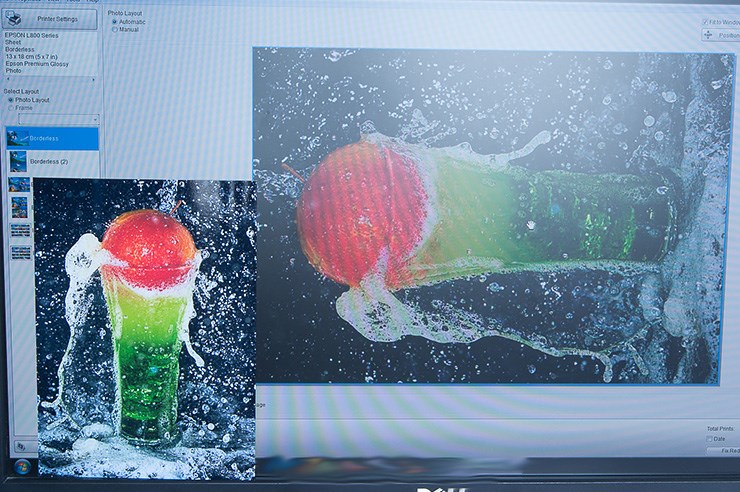Click the 'EPSON L800 Series' text
The image size is (740, 492).
32,35
